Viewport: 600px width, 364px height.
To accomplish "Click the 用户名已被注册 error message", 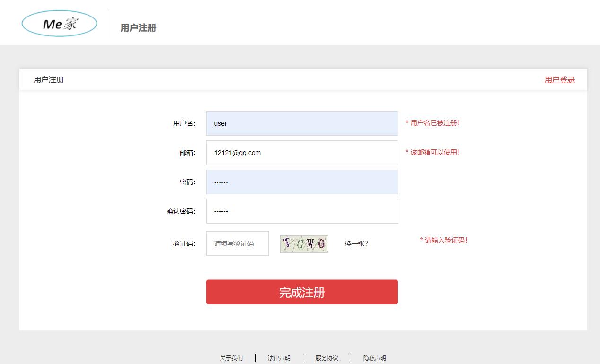I will click(x=433, y=122).
